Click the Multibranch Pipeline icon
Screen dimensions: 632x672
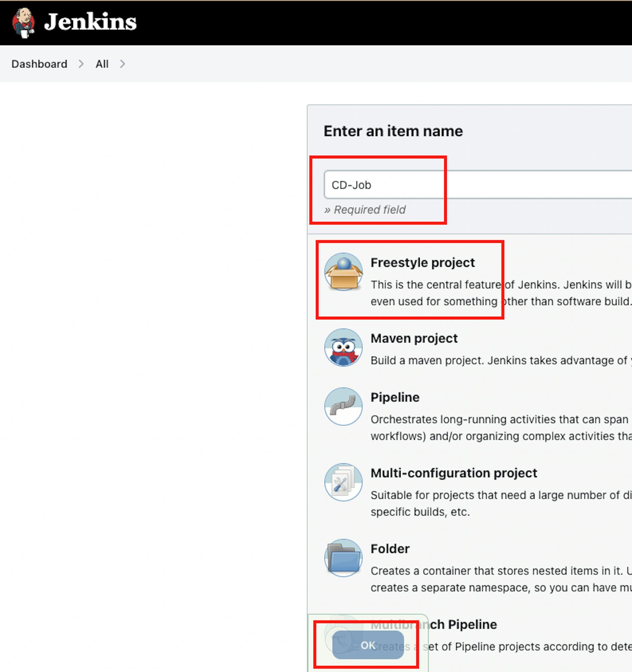pos(342,639)
